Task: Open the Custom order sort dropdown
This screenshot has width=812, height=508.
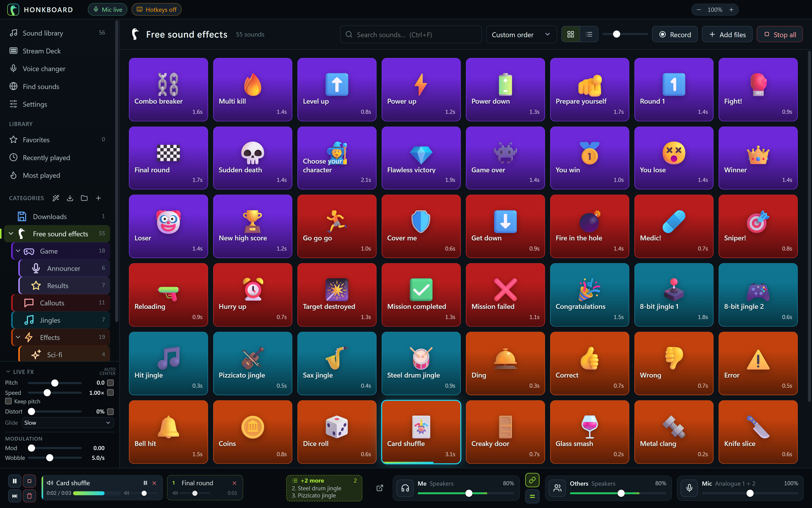Action: coord(521,35)
